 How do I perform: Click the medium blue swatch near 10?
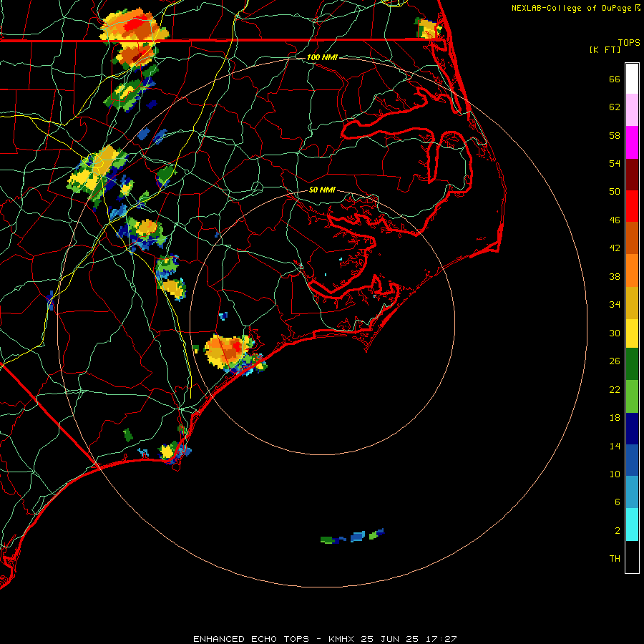[x=632, y=460]
